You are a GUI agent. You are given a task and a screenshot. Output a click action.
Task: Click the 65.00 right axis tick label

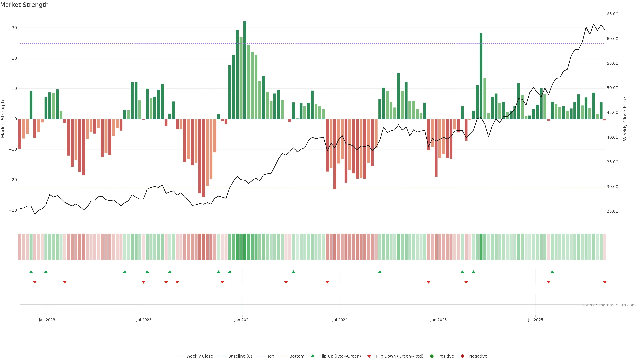click(x=612, y=14)
